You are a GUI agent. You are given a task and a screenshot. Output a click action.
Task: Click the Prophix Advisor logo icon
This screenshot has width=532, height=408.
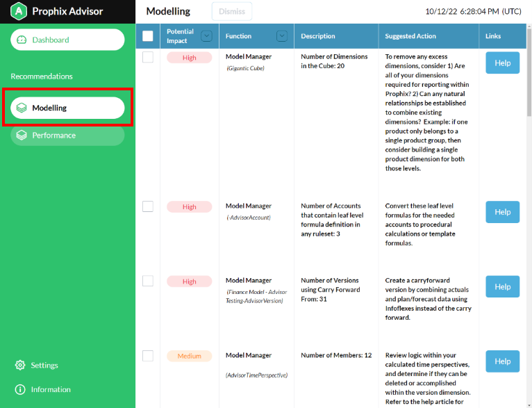coord(19,11)
